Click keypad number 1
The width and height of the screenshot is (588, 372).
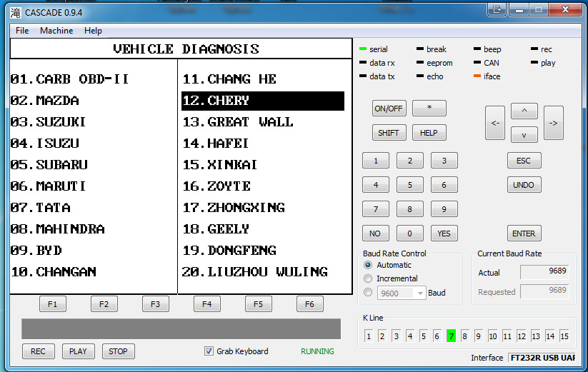(376, 161)
